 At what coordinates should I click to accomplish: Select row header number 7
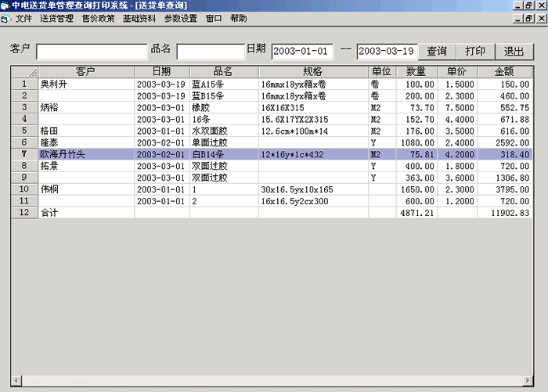coord(24,154)
